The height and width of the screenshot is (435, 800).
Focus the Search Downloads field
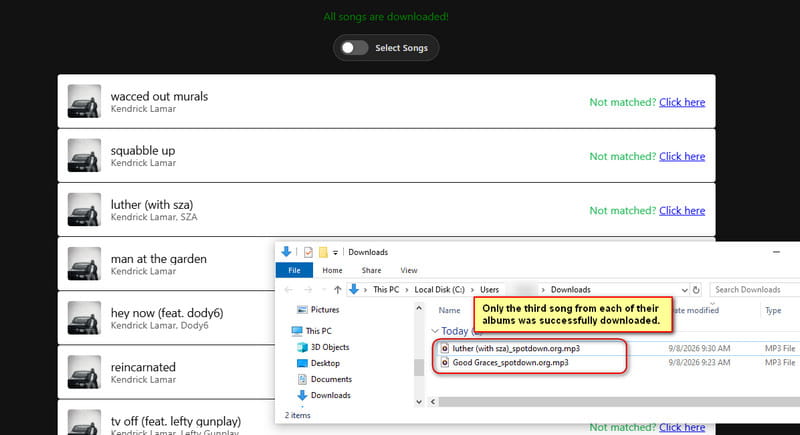pos(755,290)
